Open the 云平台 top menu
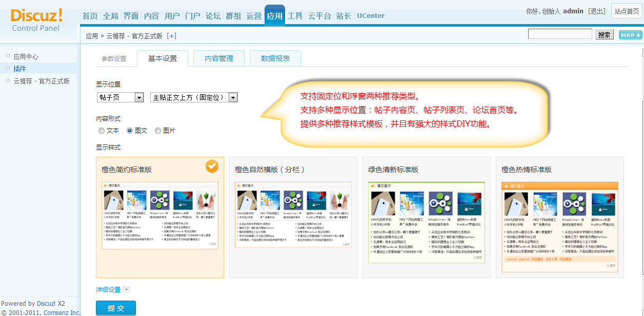Screen dimensions: 644x316 coord(319,16)
